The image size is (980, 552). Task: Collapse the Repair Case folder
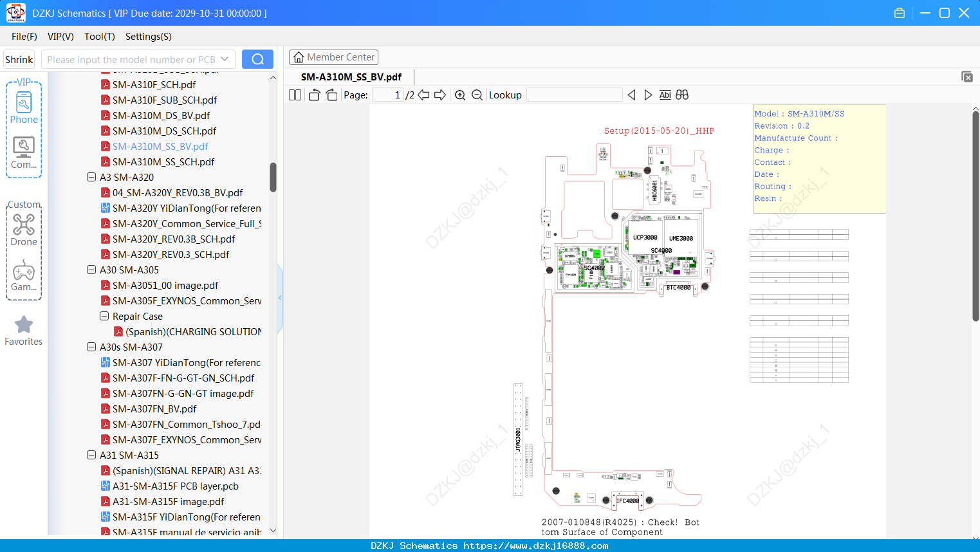pos(104,316)
